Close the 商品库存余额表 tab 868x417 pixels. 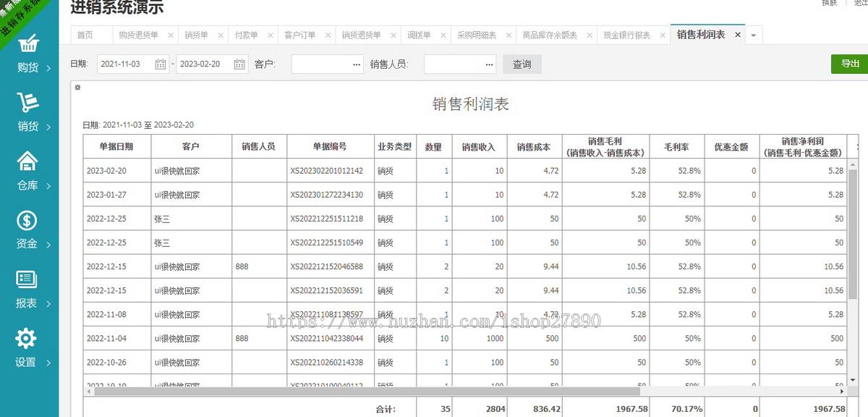click(x=590, y=35)
